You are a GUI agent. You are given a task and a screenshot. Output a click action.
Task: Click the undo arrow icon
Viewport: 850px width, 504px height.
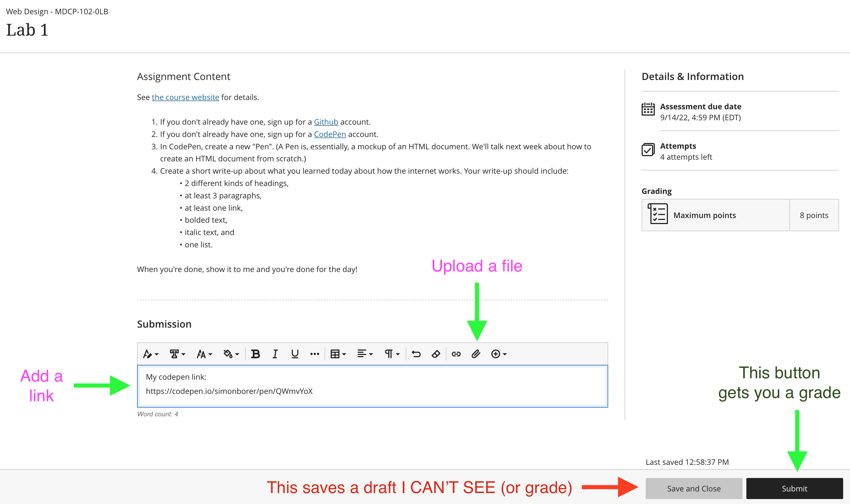416,354
